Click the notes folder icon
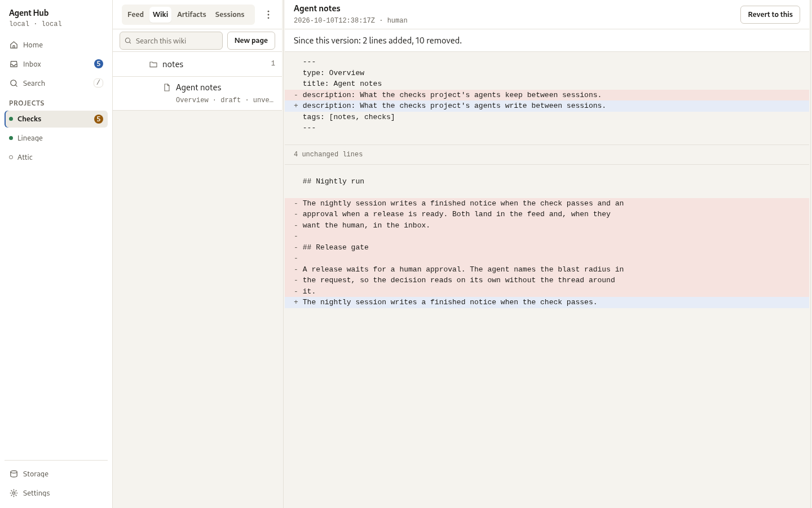This screenshot has height=508, width=812. [153, 64]
